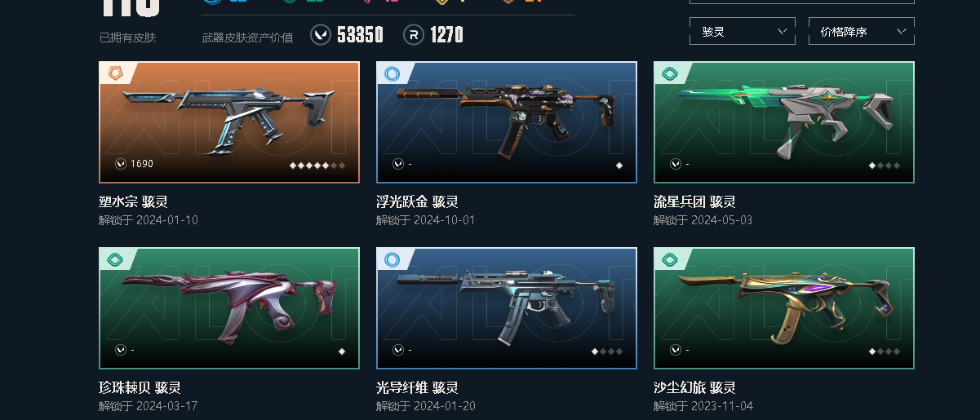Select the 光导纤维 骇灵 weapon thumbnail
980x420 pixels.
506,308
